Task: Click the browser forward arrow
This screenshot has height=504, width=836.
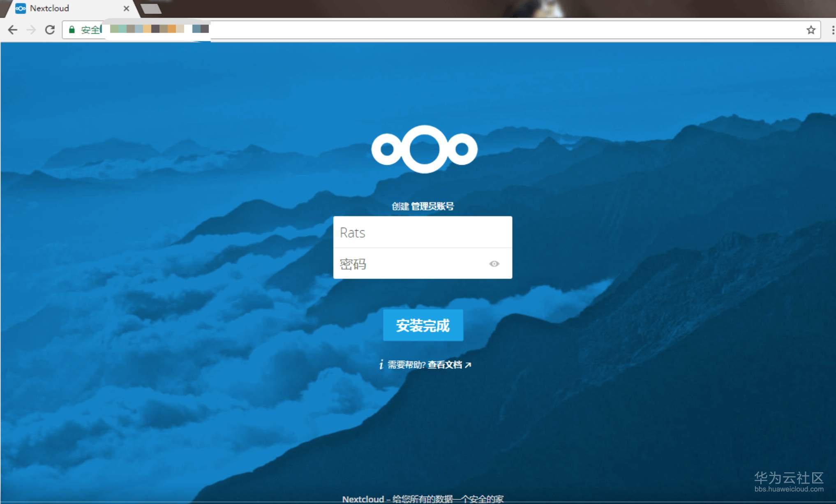Action: pos(31,30)
